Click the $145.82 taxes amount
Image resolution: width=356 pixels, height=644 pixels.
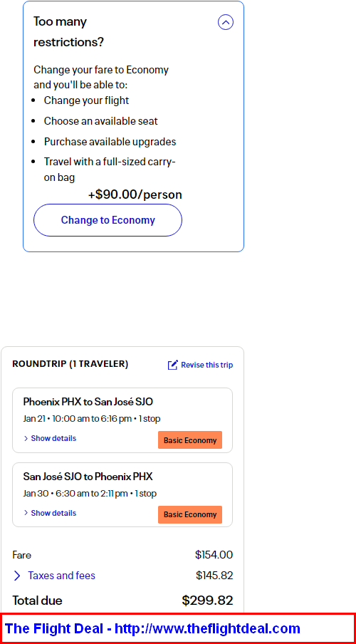click(214, 576)
